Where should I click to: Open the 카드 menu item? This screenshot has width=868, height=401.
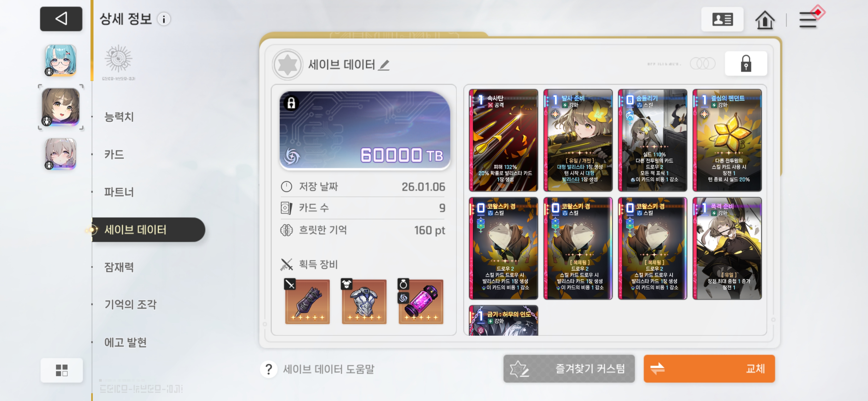(114, 155)
